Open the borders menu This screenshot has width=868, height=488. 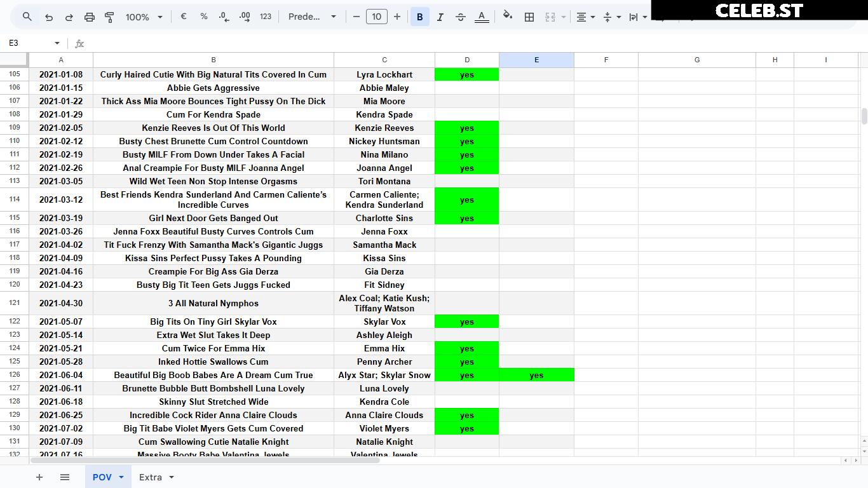pos(529,17)
